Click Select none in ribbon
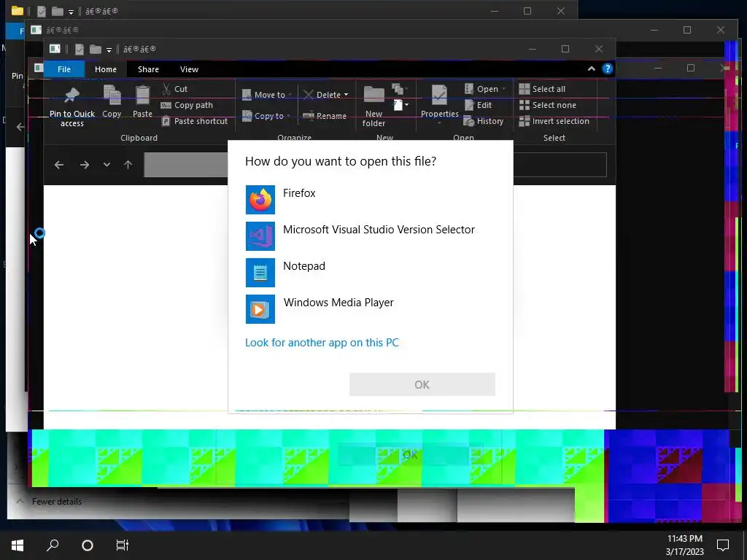The width and height of the screenshot is (747, 560). pyautogui.click(x=547, y=105)
